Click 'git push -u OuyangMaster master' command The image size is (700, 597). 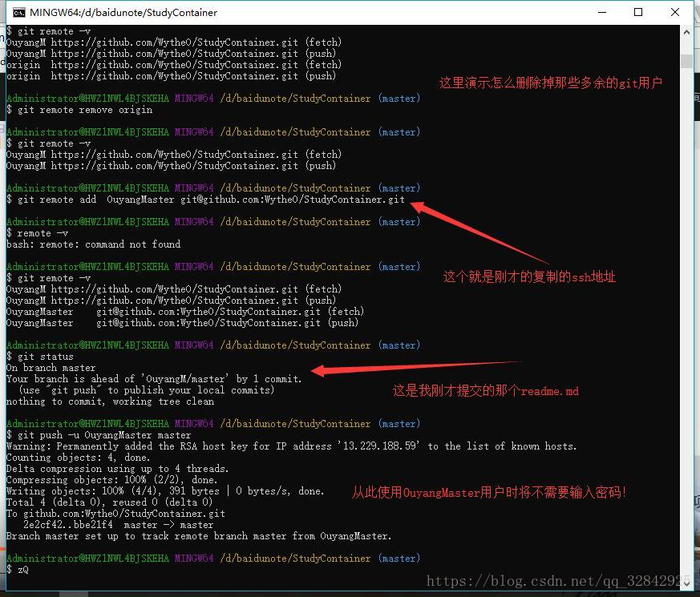(99, 435)
